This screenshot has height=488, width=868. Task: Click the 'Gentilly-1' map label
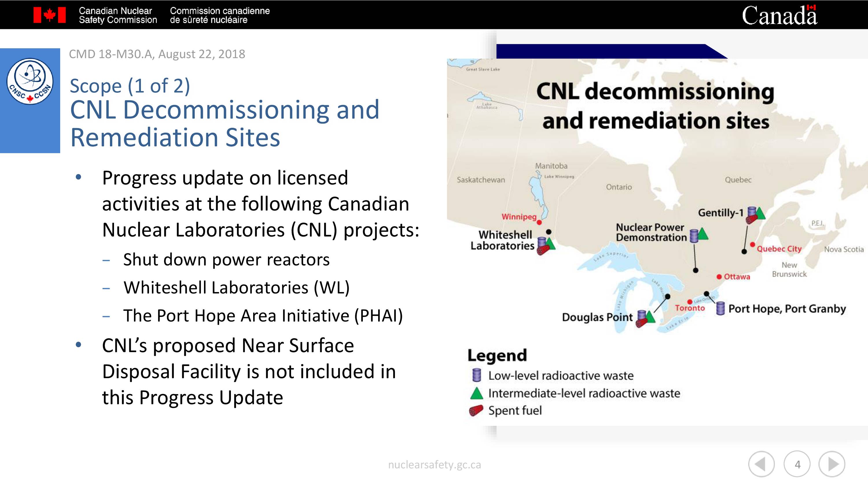[x=721, y=212]
